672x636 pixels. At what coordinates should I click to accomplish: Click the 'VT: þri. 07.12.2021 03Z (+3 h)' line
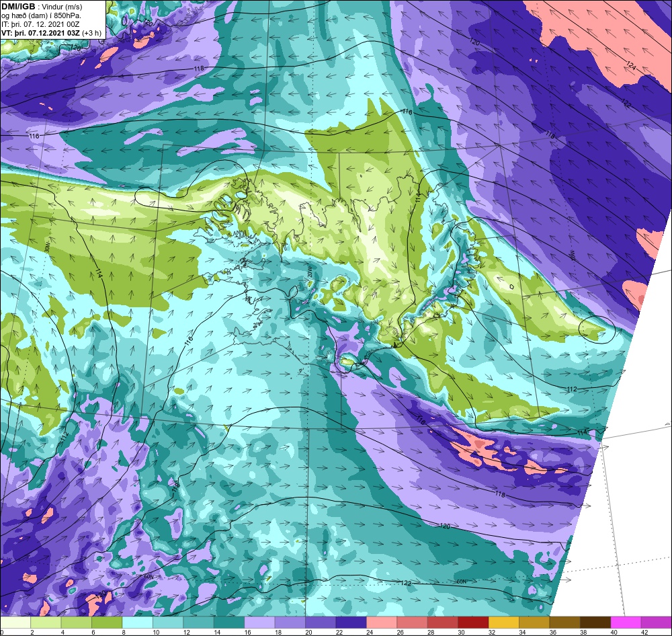pos(52,33)
